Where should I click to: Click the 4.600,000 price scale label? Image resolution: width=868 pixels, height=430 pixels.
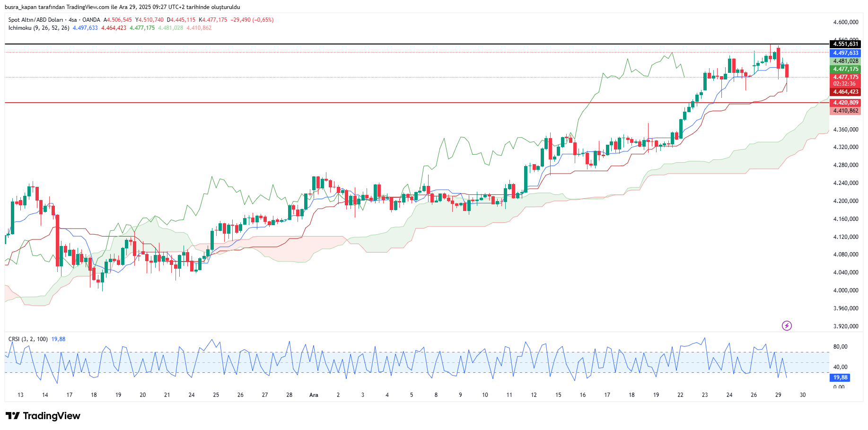tap(845, 22)
